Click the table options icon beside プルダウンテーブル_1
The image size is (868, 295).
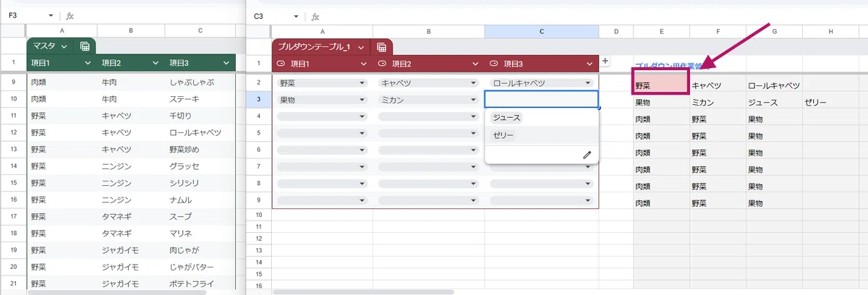click(x=381, y=47)
